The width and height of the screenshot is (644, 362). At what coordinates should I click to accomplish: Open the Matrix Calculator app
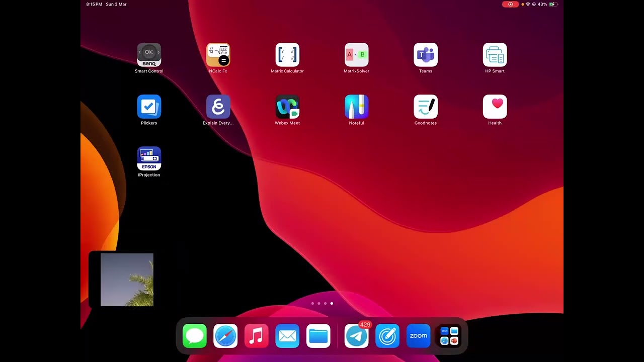click(287, 55)
